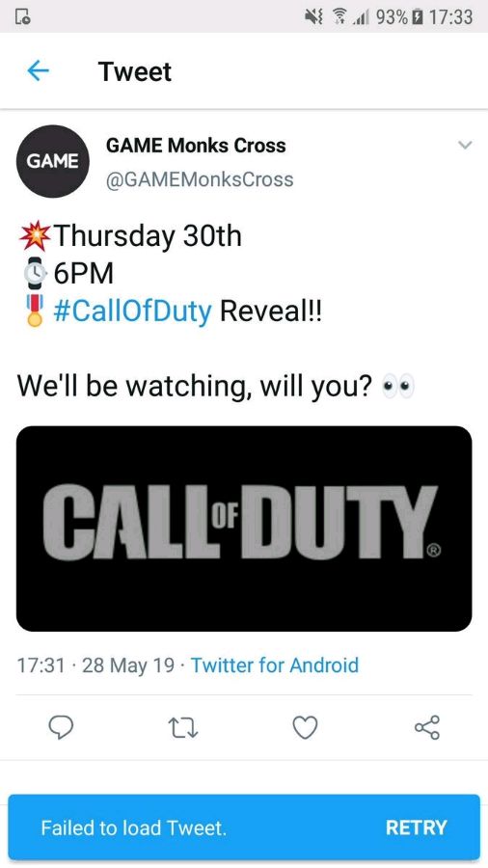488x868 pixels.
Task: Tap the muted vibrate status icon
Action: click(x=314, y=17)
